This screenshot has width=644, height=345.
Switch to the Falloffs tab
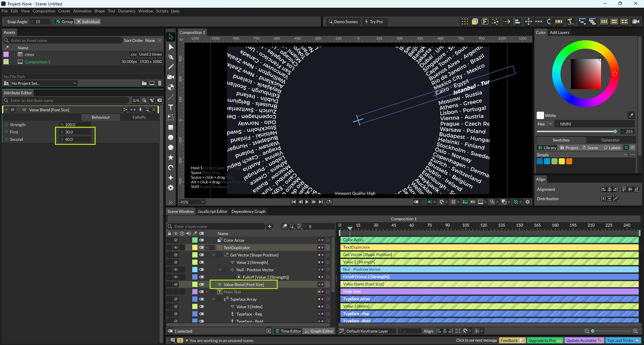click(x=139, y=117)
